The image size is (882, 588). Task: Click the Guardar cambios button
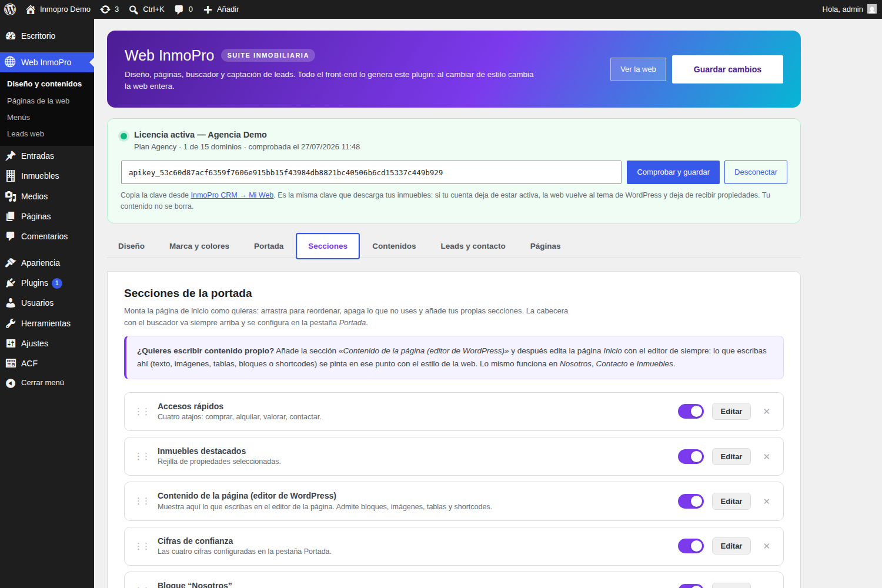727,69
